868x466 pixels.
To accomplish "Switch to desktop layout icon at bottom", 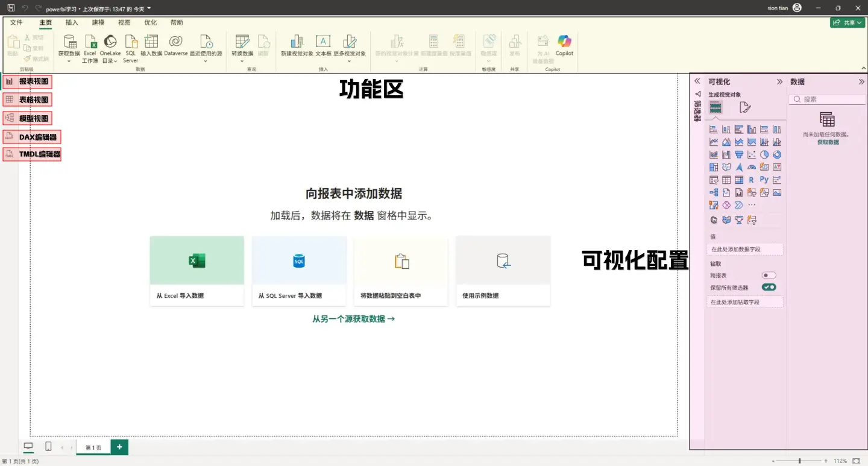I will click(x=28, y=447).
